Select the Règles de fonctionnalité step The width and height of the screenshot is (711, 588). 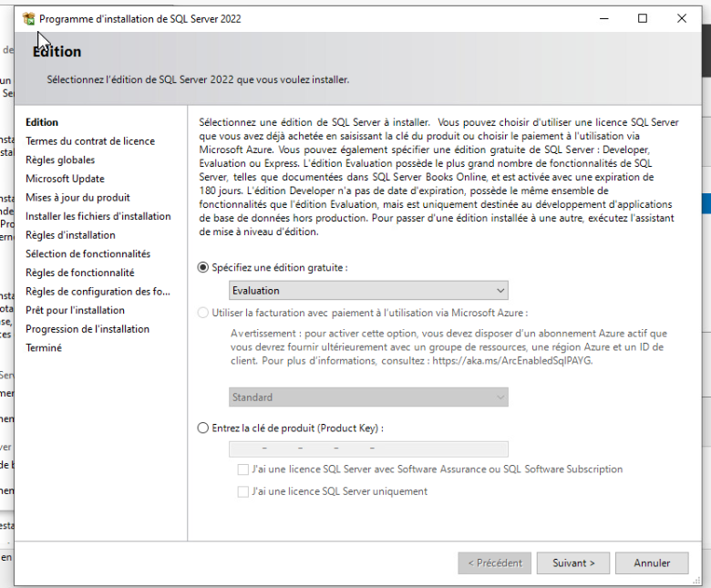point(80,273)
